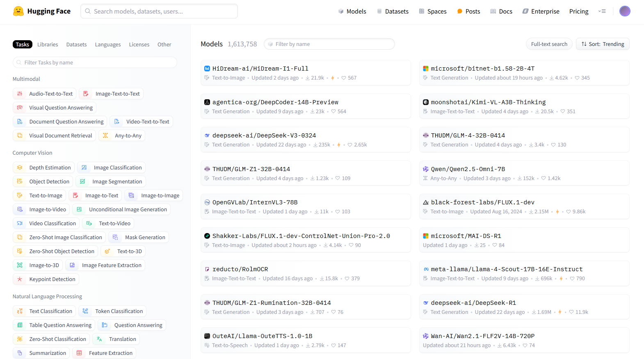The height and width of the screenshot is (359, 644).
Task: Open the deepseek-ai/DeepSeek-V3-0324 model card
Action: [x=306, y=139]
